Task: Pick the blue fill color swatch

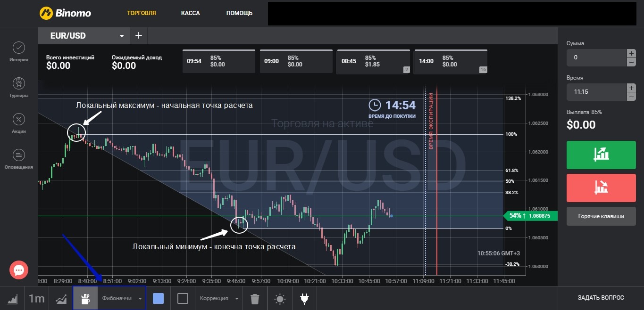Action: click(159, 298)
